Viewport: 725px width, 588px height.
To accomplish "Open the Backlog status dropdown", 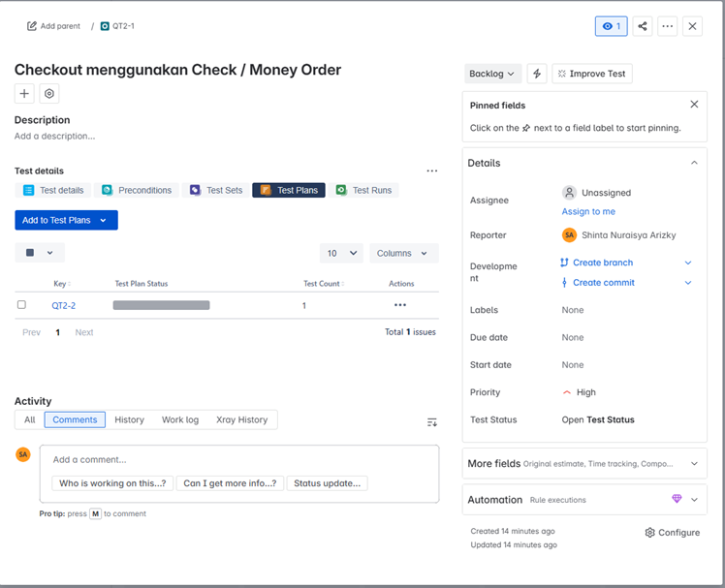I will [492, 74].
